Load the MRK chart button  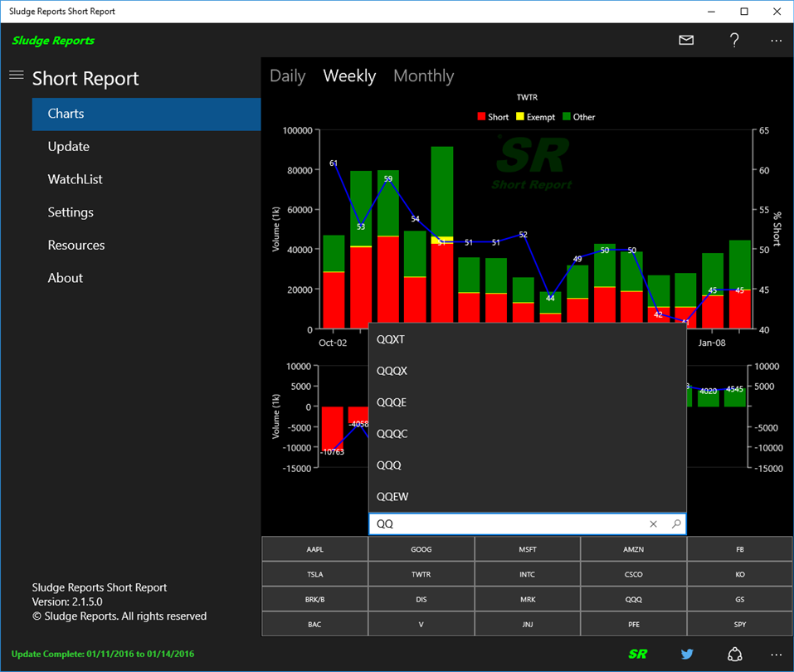(x=527, y=600)
